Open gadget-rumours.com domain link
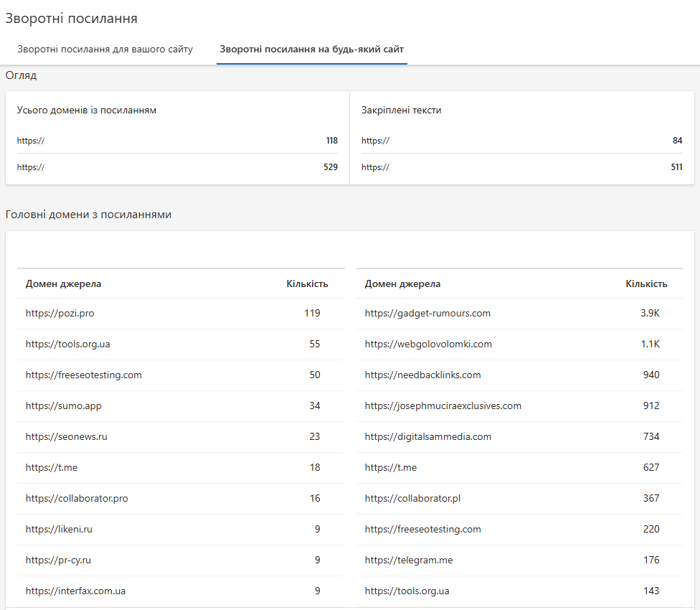 [427, 313]
